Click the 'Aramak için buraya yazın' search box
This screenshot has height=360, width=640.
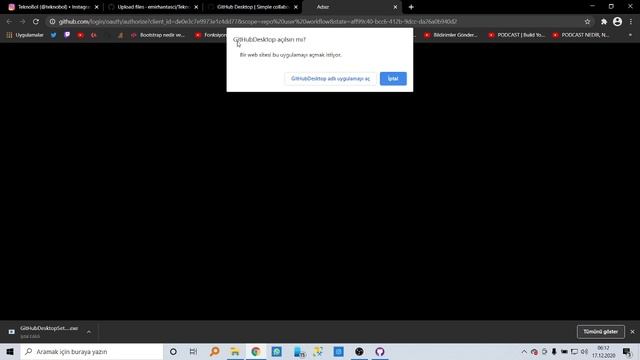(x=92, y=351)
